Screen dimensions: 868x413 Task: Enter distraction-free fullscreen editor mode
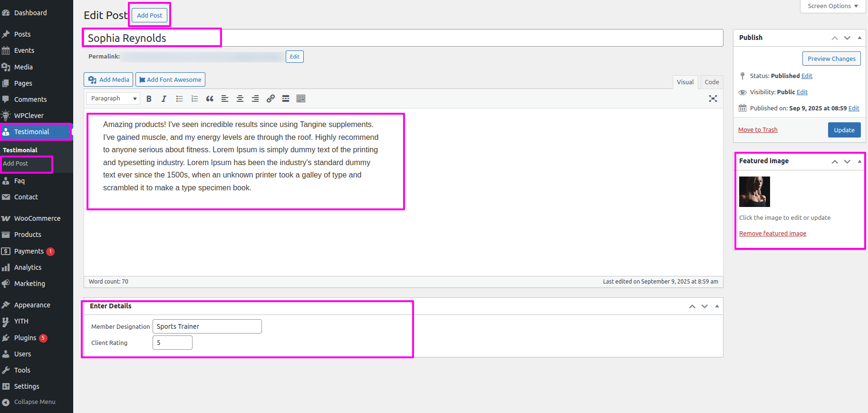713,98
